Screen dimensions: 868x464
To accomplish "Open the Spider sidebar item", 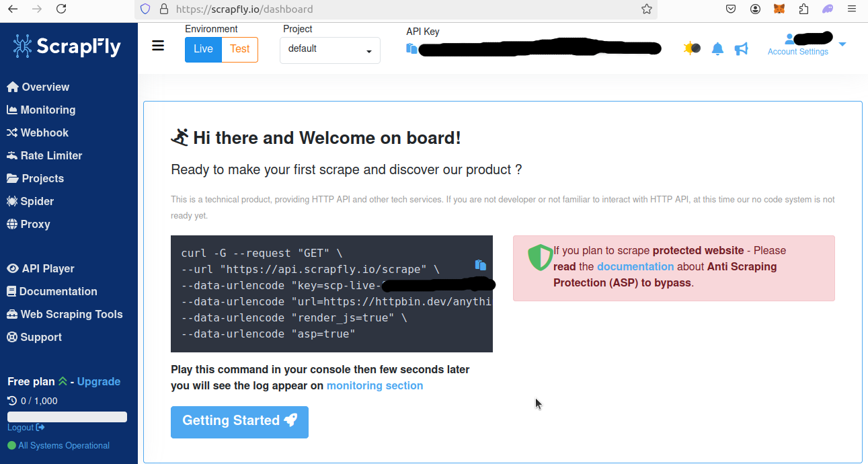I will pos(30,201).
